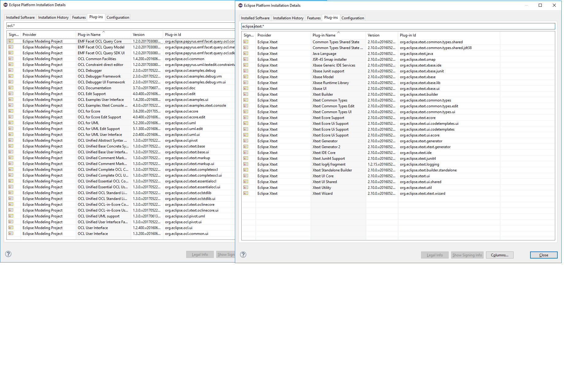Click signed icon for Xbase Model row

point(246,77)
